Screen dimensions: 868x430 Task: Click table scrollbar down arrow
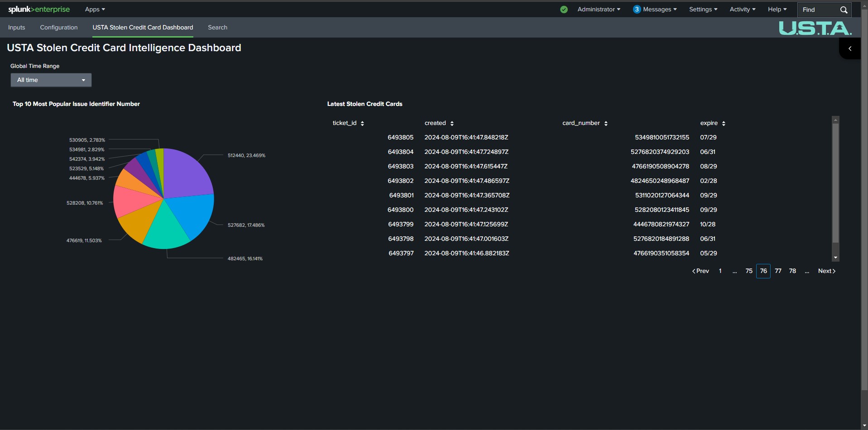pos(835,258)
